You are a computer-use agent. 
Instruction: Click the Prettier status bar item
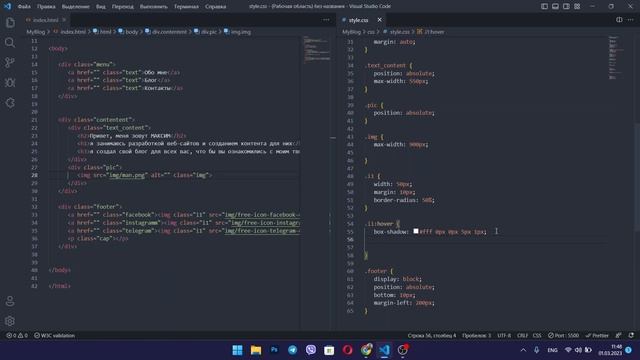coord(597,336)
